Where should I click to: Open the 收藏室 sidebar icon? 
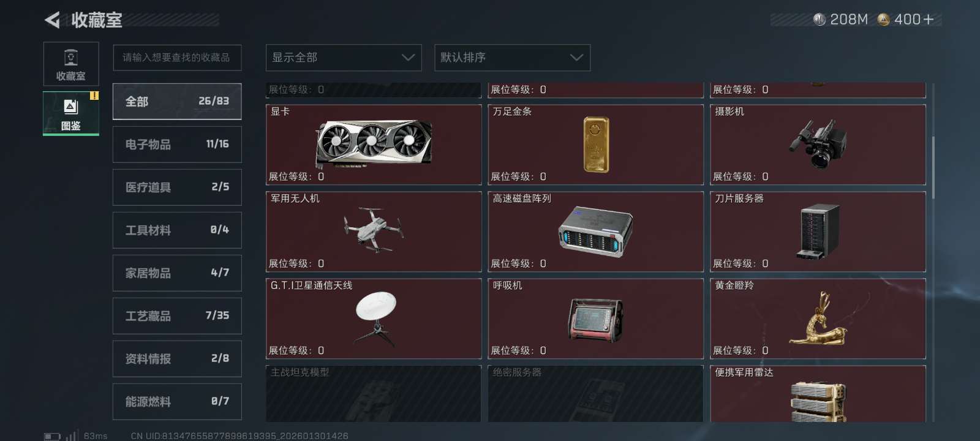(x=71, y=64)
